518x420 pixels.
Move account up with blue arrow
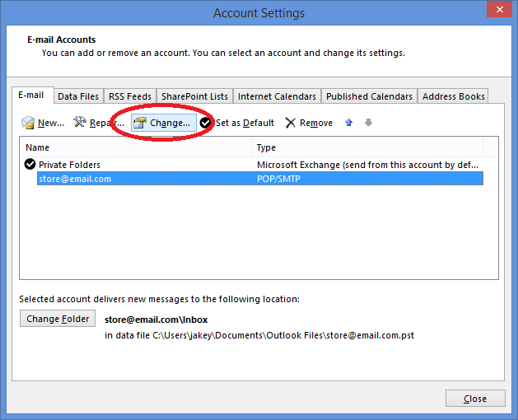(x=349, y=123)
